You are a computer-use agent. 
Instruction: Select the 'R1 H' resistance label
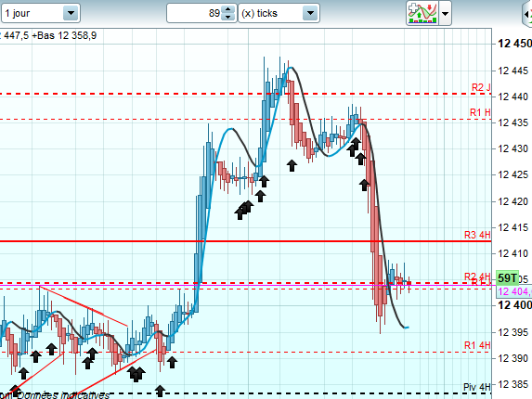point(480,112)
